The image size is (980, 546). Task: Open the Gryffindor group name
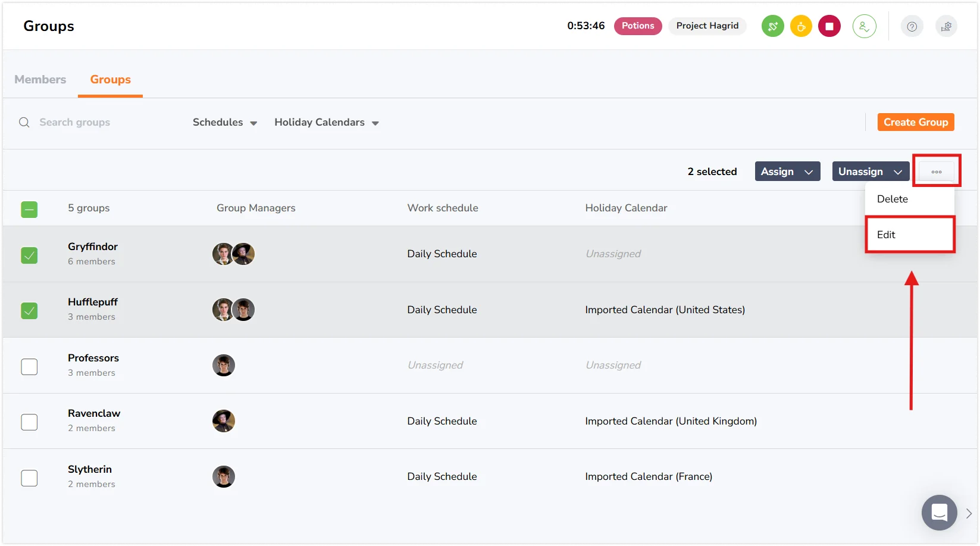[93, 247]
